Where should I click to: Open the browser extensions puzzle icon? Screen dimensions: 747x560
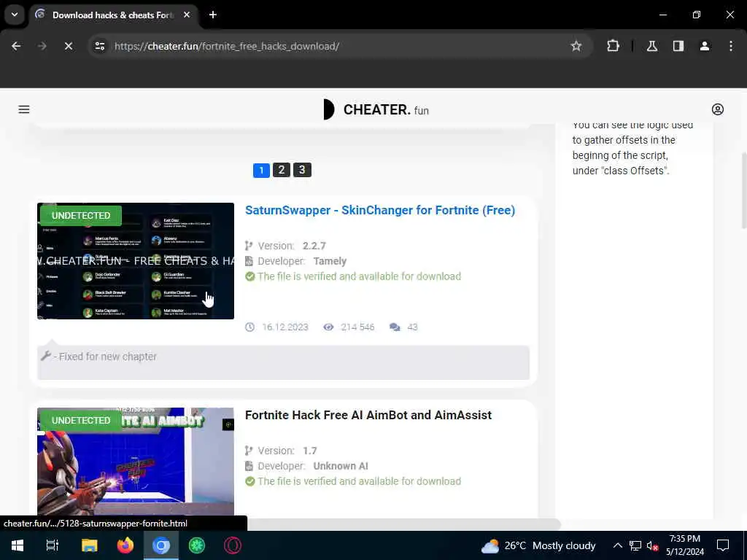click(613, 46)
